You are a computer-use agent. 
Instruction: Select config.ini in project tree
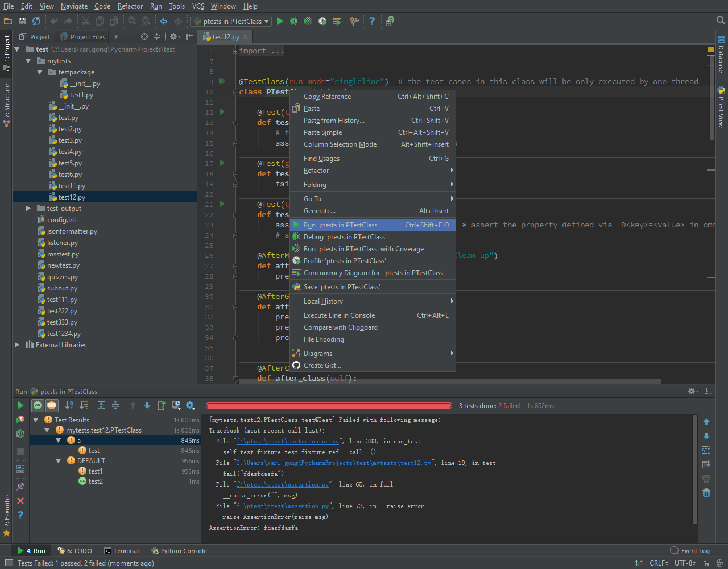pos(61,220)
